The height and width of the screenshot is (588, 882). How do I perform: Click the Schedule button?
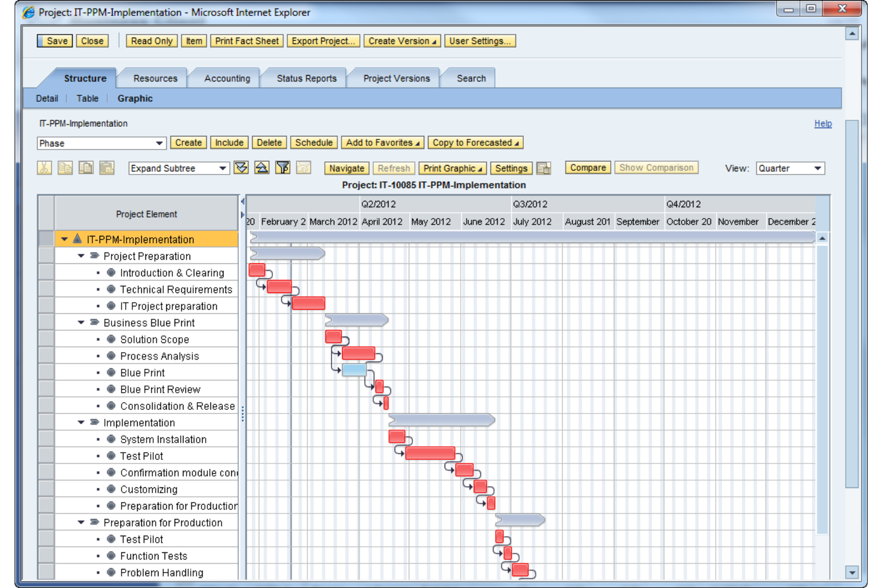click(x=314, y=142)
